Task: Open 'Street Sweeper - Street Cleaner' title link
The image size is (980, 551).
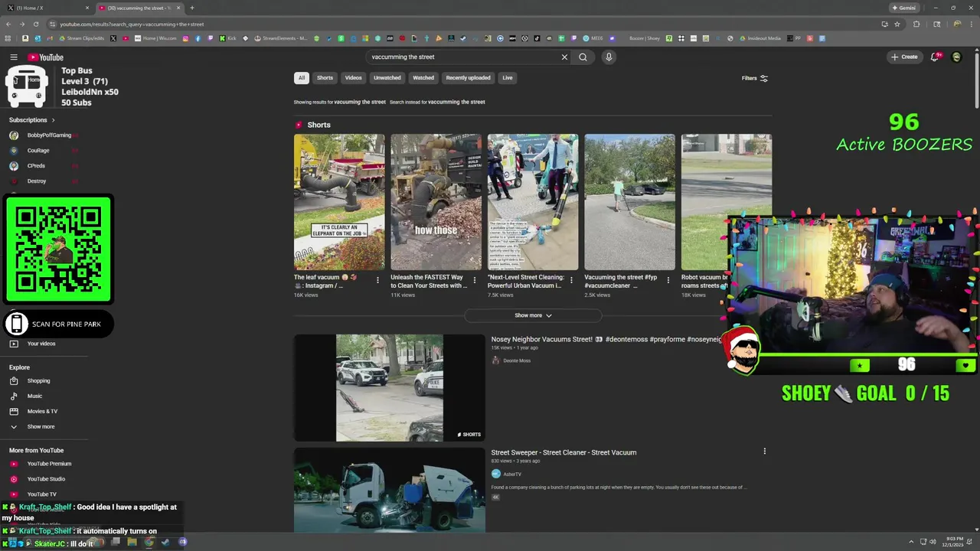Action: pos(563,452)
